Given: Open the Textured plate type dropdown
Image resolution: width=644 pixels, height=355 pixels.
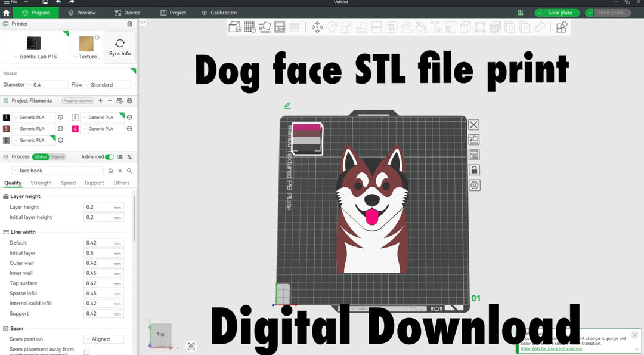Looking at the screenshot, I should point(86,57).
